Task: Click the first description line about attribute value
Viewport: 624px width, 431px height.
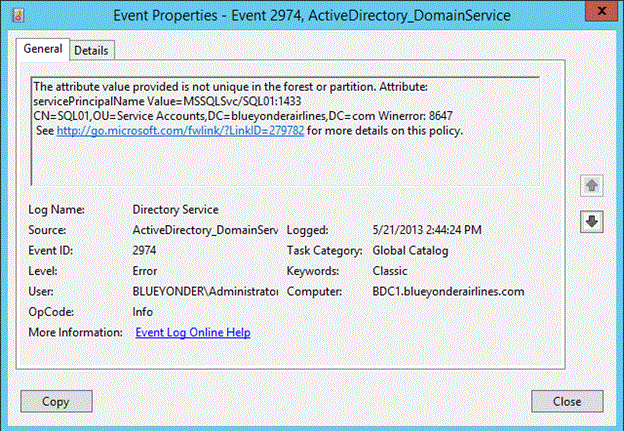Action: (x=230, y=86)
